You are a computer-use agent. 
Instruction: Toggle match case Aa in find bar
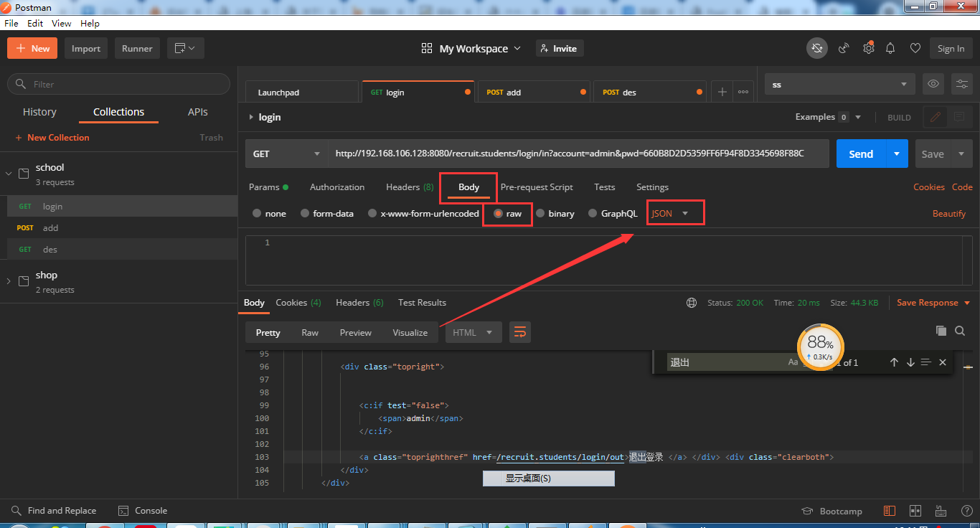793,362
